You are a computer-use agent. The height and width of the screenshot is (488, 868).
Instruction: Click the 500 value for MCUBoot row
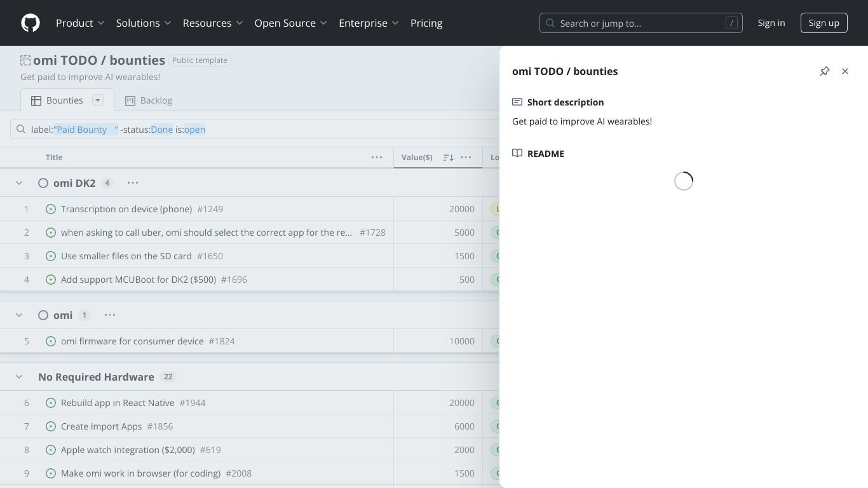(x=467, y=280)
